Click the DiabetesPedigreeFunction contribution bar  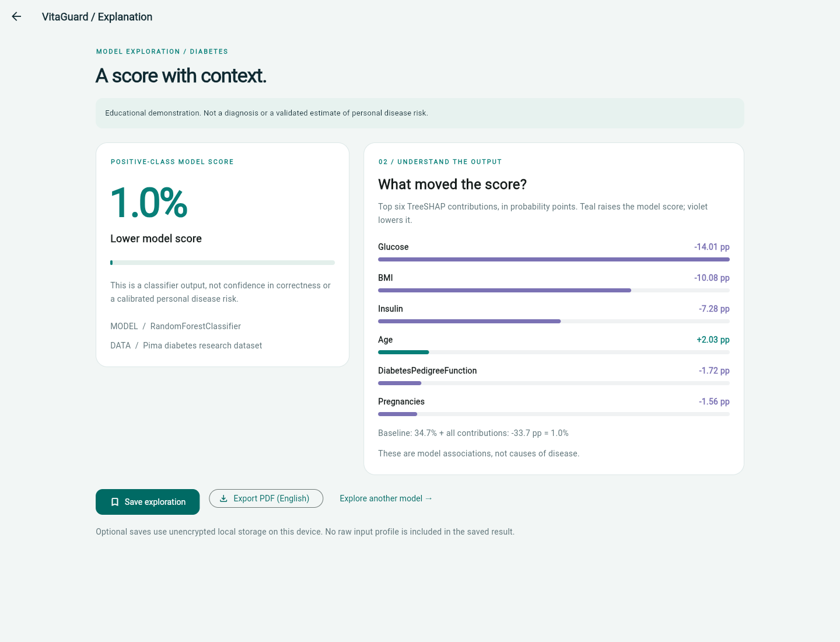click(x=554, y=383)
